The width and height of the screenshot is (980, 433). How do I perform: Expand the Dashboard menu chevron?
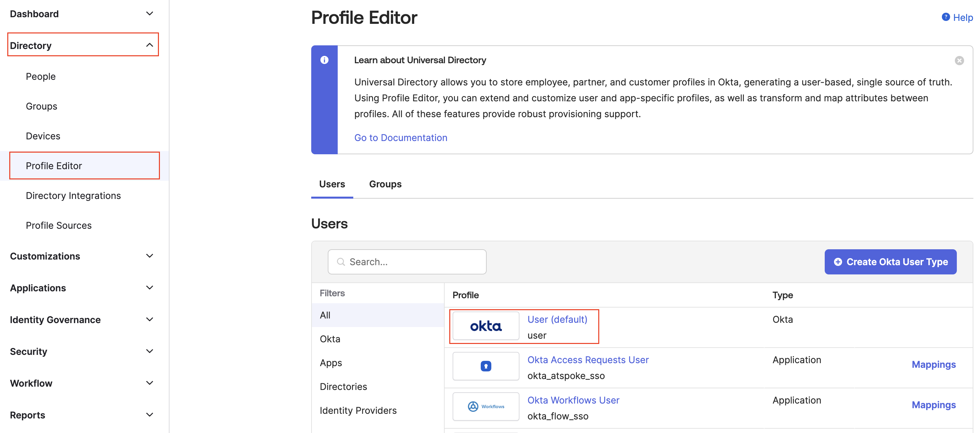click(x=150, y=14)
